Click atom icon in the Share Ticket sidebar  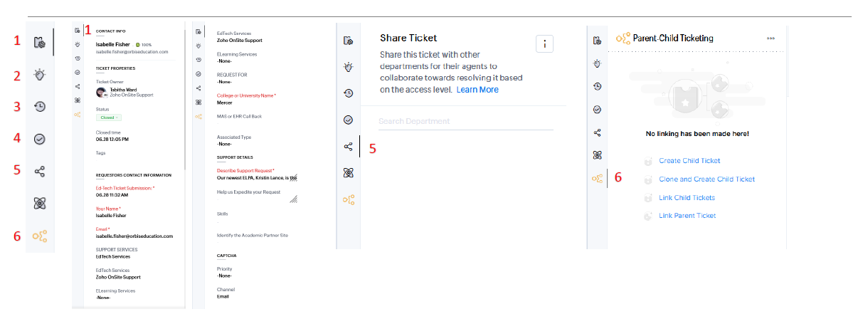click(348, 173)
